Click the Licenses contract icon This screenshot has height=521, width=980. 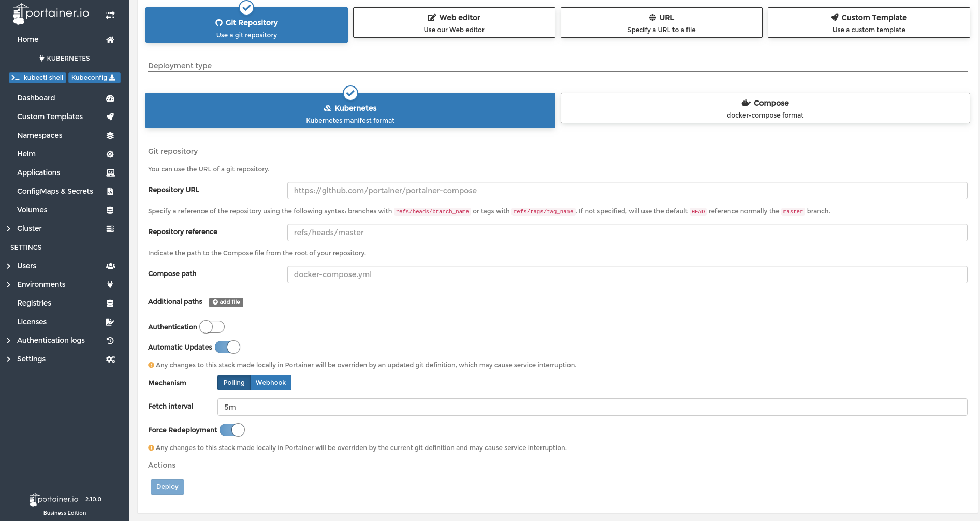(x=110, y=322)
